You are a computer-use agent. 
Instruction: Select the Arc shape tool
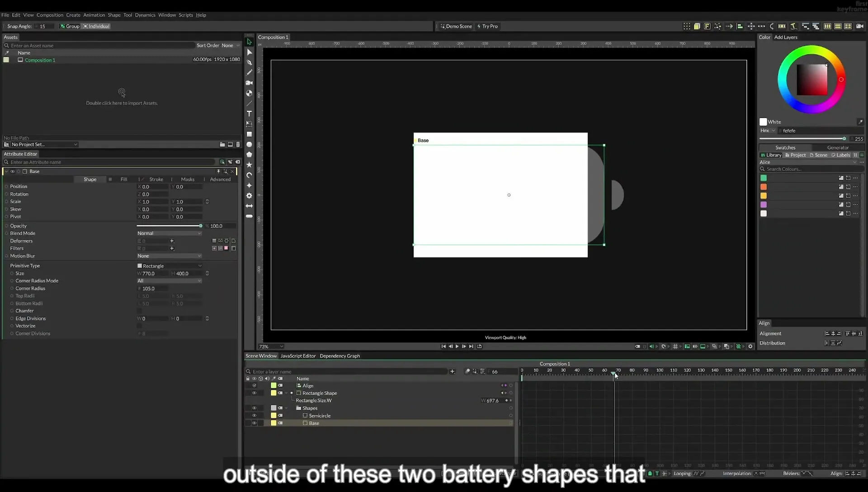pos(249,175)
